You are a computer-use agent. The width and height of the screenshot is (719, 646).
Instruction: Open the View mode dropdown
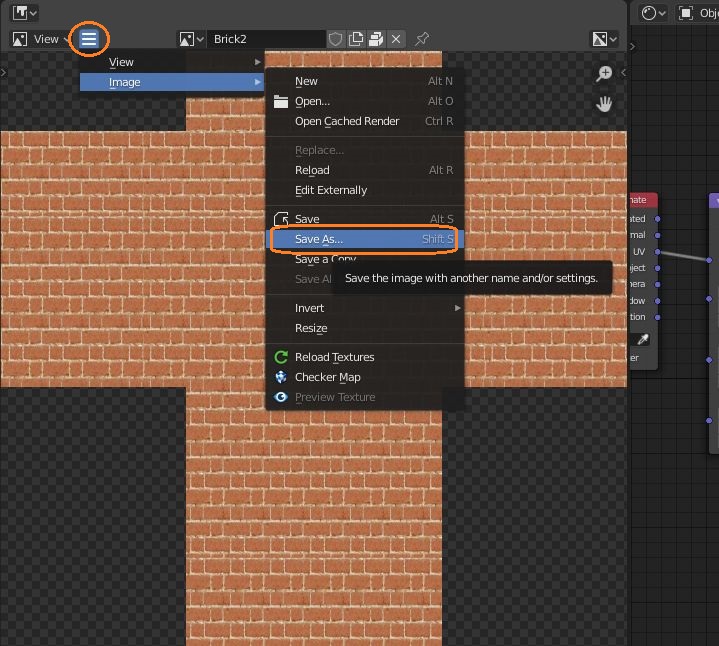[x=39, y=39]
